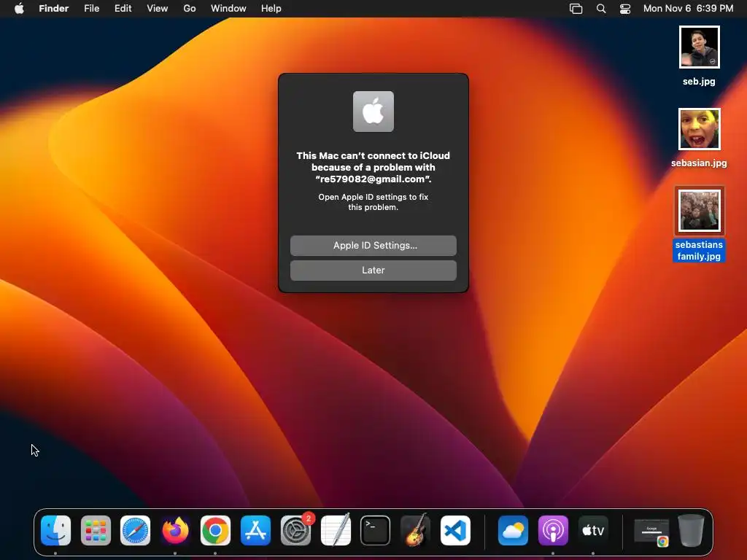The width and height of the screenshot is (747, 560).
Task: Click the 're579082@gmail.com' text in dialog
Action: [372, 179]
